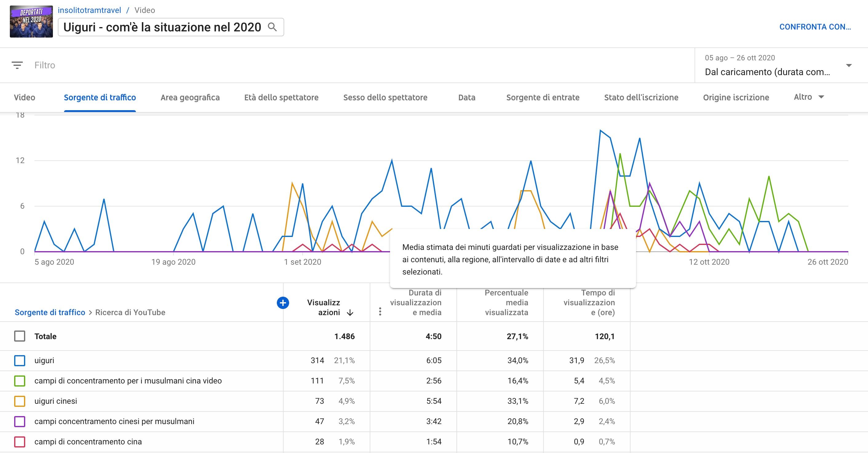Switch to Area geografica tab
868x453 pixels.
pyautogui.click(x=190, y=98)
